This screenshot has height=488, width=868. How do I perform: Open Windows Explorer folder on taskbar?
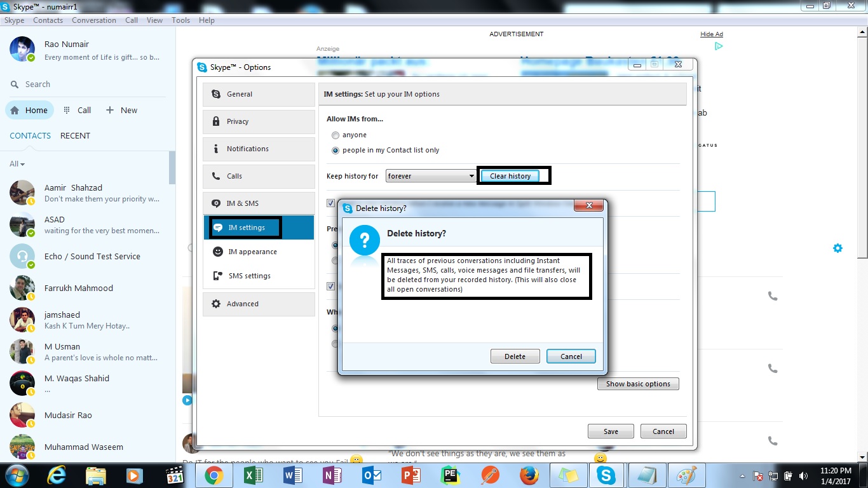tap(95, 475)
